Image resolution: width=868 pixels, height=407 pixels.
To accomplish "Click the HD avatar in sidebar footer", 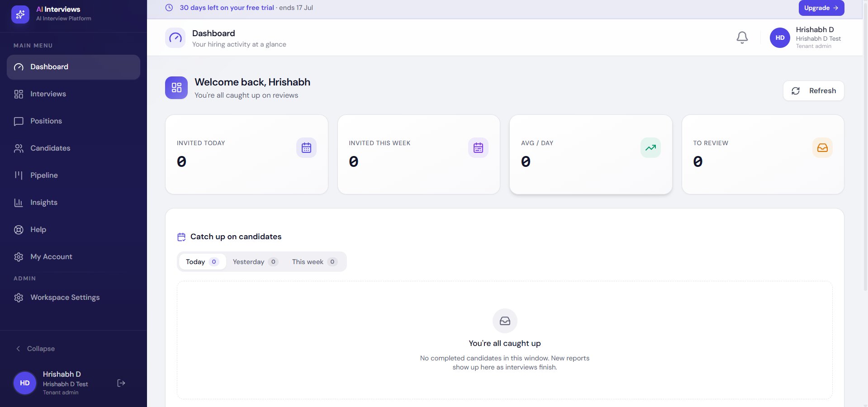I will click(25, 383).
